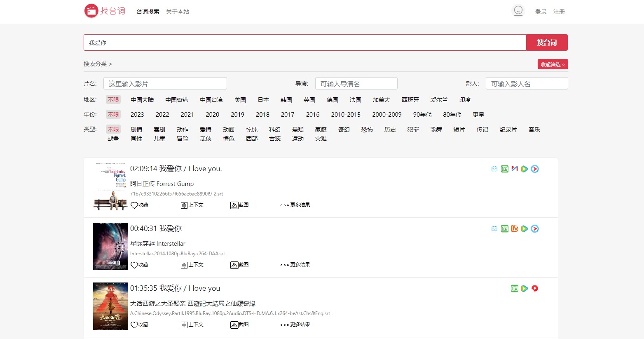
Task: Click 注册 register link
Action: click(559, 12)
